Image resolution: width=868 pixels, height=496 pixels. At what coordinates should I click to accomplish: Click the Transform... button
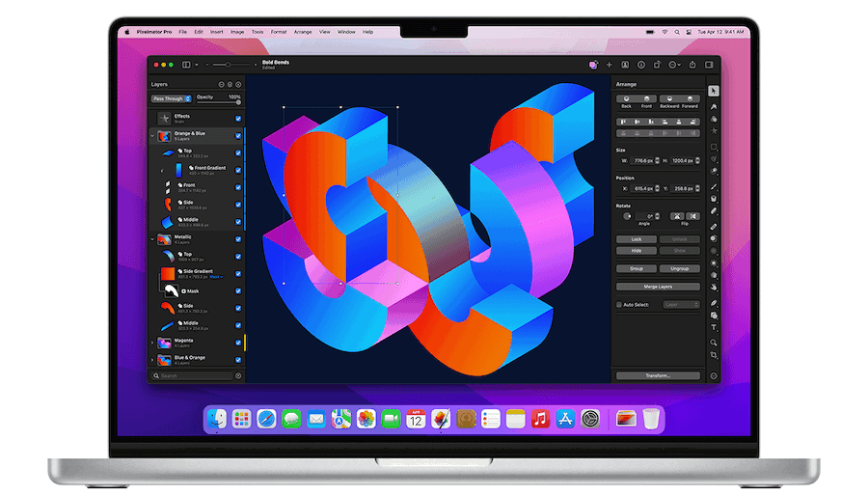coord(658,375)
